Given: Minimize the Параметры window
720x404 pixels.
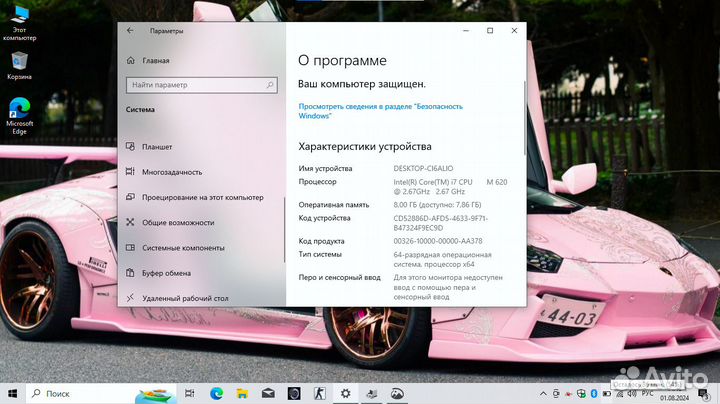Looking at the screenshot, I should (x=466, y=30).
